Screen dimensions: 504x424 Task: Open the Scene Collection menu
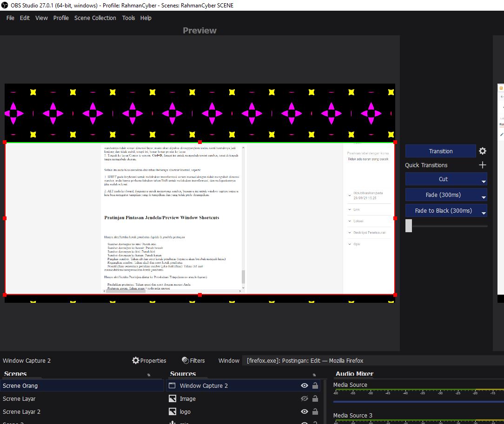(95, 18)
